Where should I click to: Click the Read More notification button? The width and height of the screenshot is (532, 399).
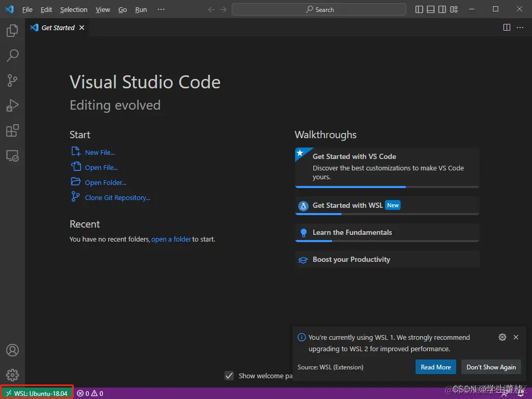[x=436, y=367]
